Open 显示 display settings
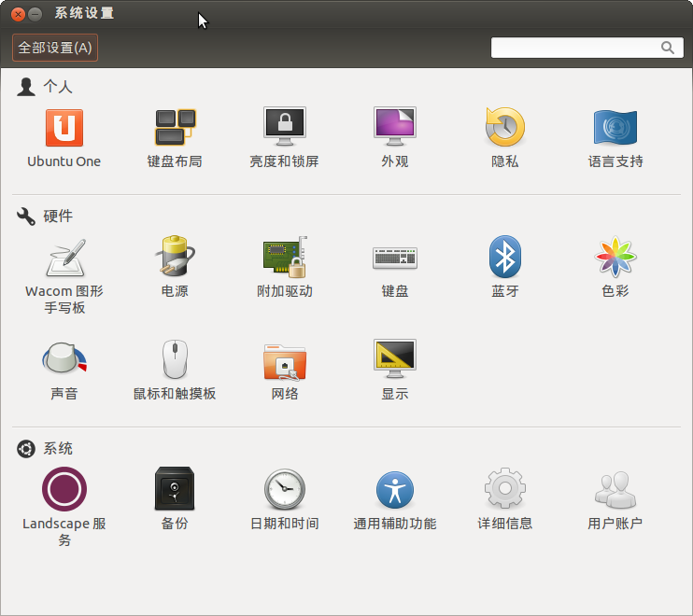This screenshot has height=616, width=693. coord(395,371)
